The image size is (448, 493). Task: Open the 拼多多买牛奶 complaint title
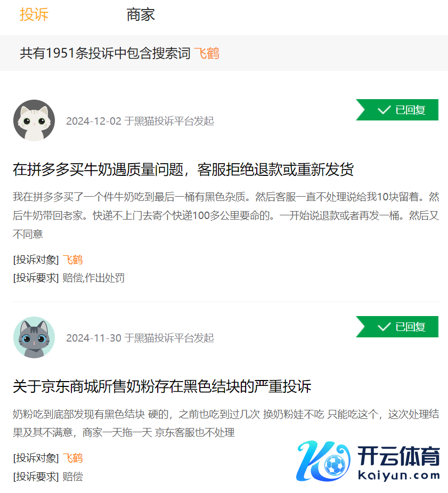[x=183, y=169]
